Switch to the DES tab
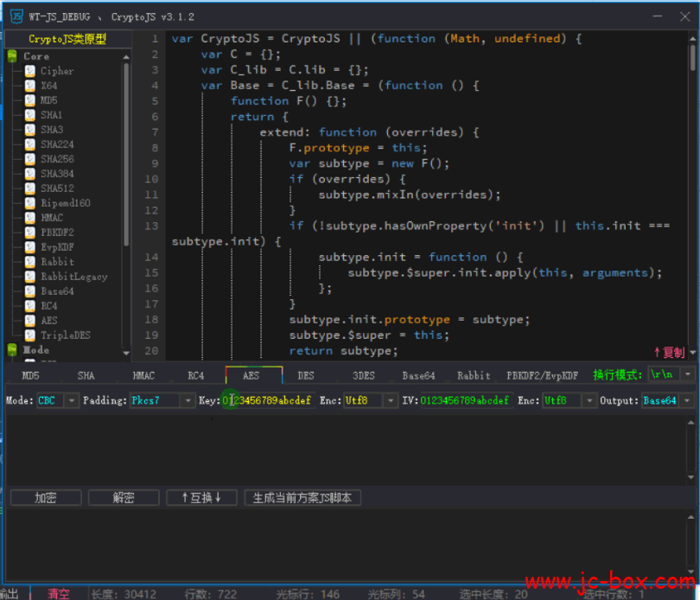Image resolution: width=700 pixels, height=600 pixels. click(306, 376)
